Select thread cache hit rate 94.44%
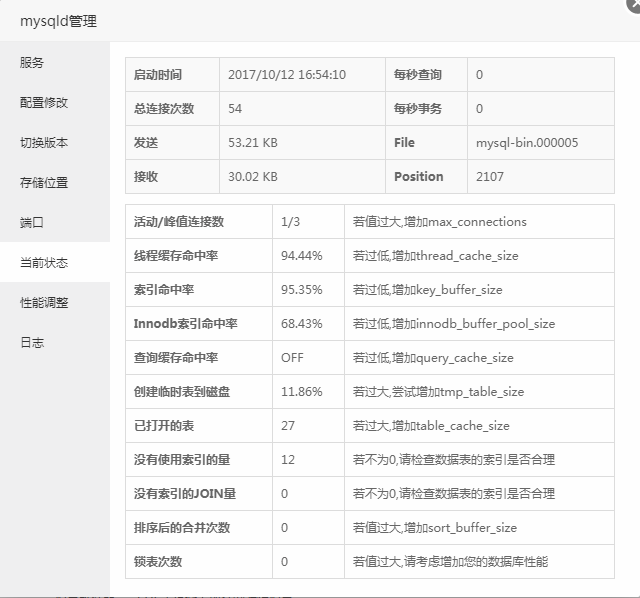Viewport: 640px width, 598px height. [x=302, y=256]
